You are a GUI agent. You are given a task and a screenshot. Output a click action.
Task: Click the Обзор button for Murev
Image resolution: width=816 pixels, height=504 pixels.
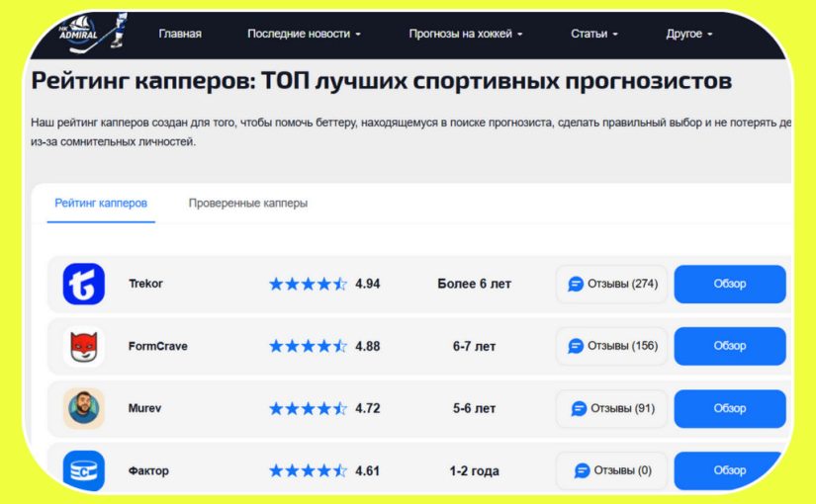tap(730, 409)
